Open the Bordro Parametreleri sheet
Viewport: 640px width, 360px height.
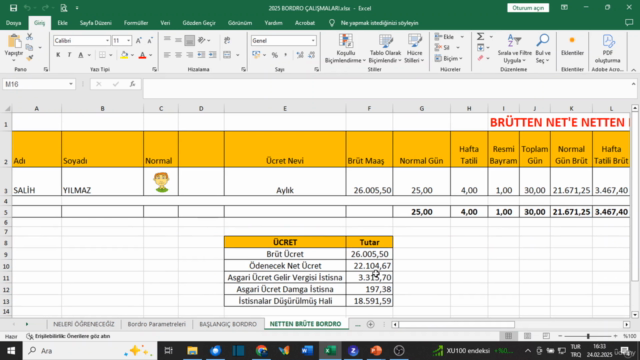pyautogui.click(x=156, y=324)
